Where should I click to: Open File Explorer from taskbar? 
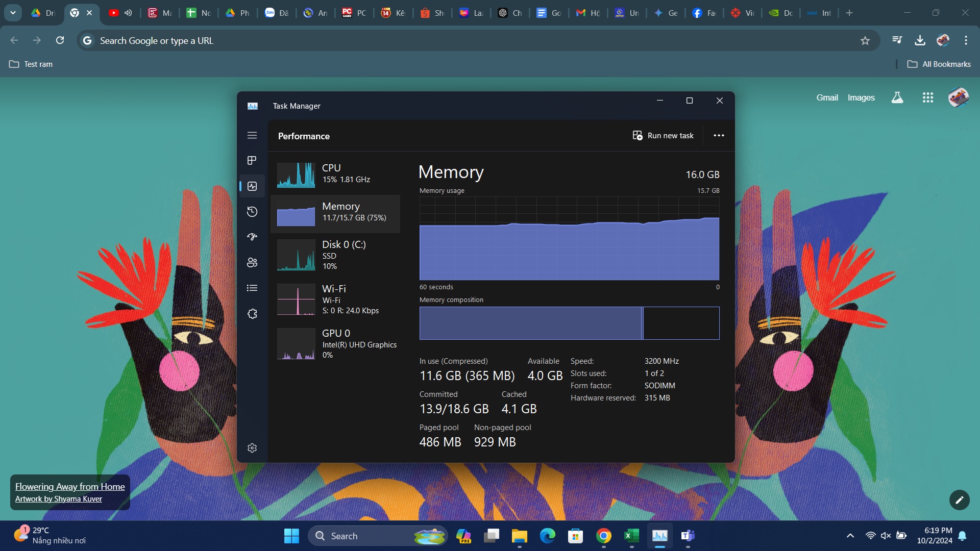tap(520, 536)
